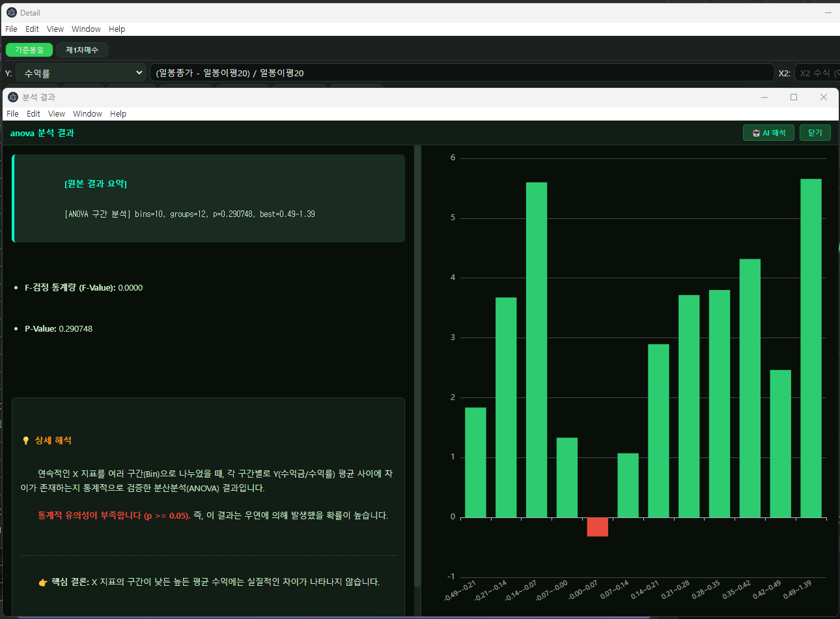Screen dimensions: 840x619
Task: Click the 닫기 button in analysis window
Action: [815, 133]
